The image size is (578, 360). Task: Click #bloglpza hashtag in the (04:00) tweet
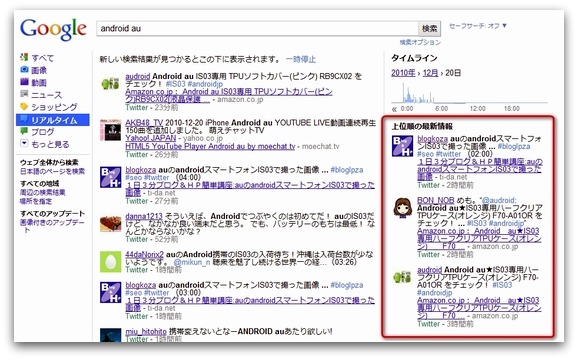pyautogui.click(x=347, y=170)
